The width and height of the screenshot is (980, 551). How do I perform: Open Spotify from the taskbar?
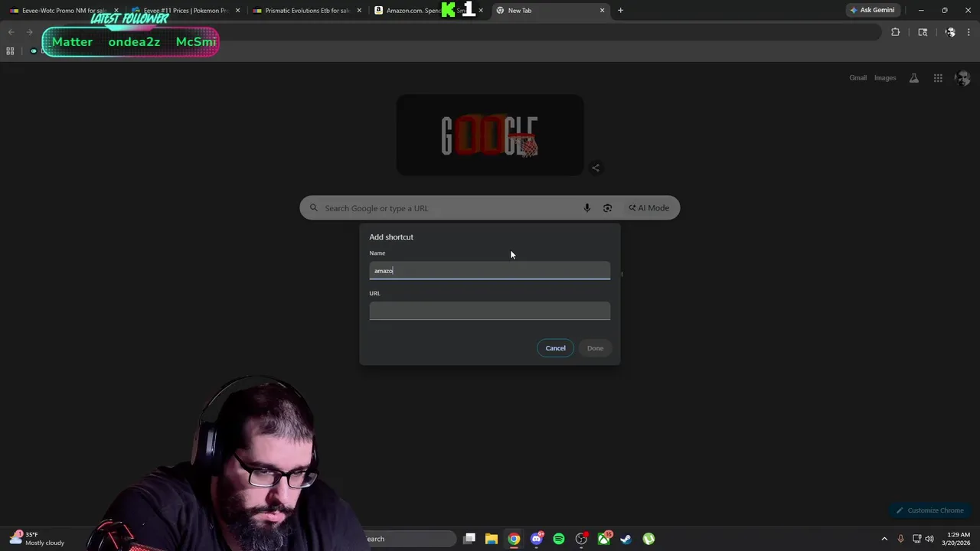click(x=559, y=539)
